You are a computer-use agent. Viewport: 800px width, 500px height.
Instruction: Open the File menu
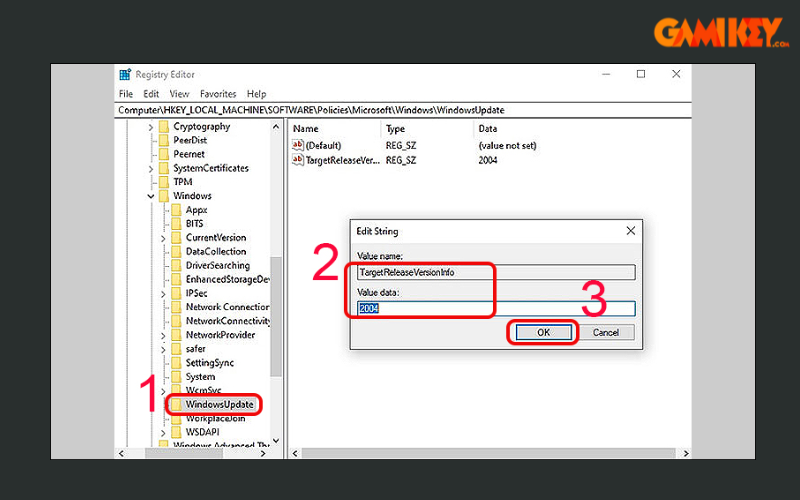pos(125,94)
